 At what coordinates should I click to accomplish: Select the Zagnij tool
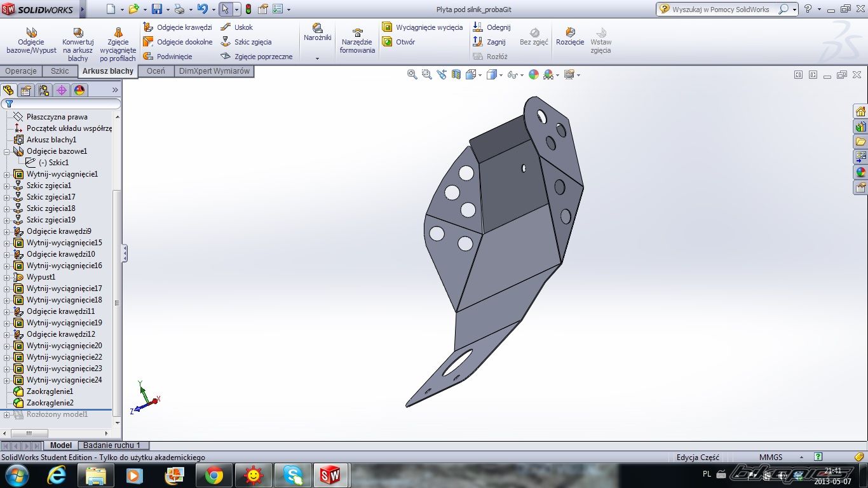489,42
